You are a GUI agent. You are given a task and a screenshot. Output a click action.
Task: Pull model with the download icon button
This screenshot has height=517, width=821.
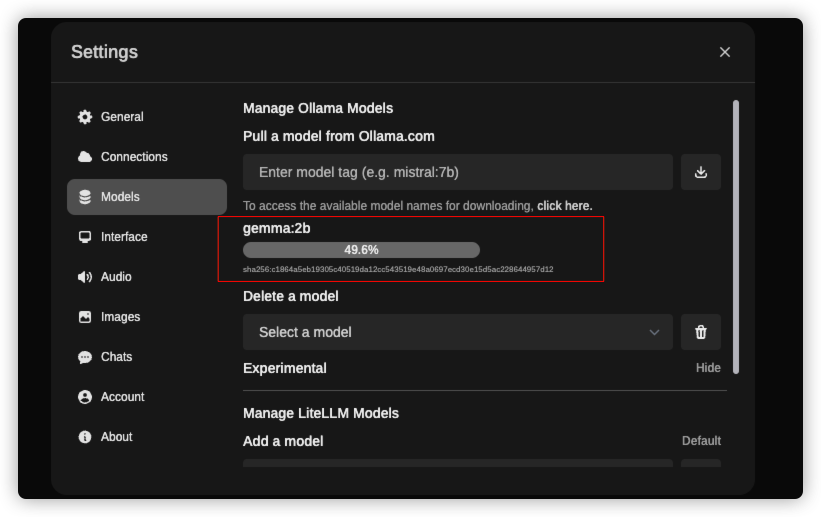pyautogui.click(x=701, y=172)
